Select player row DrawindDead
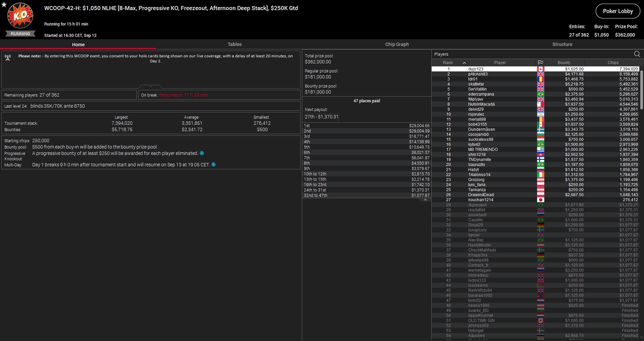The width and height of the screenshot is (644, 341). [x=536, y=195]
